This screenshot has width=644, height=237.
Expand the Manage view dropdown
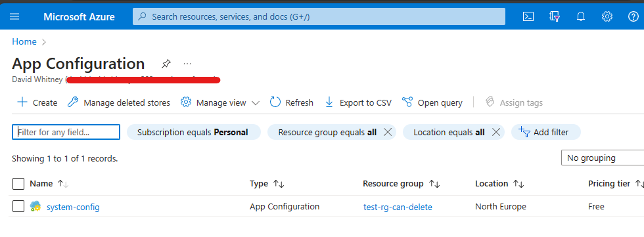220,102
